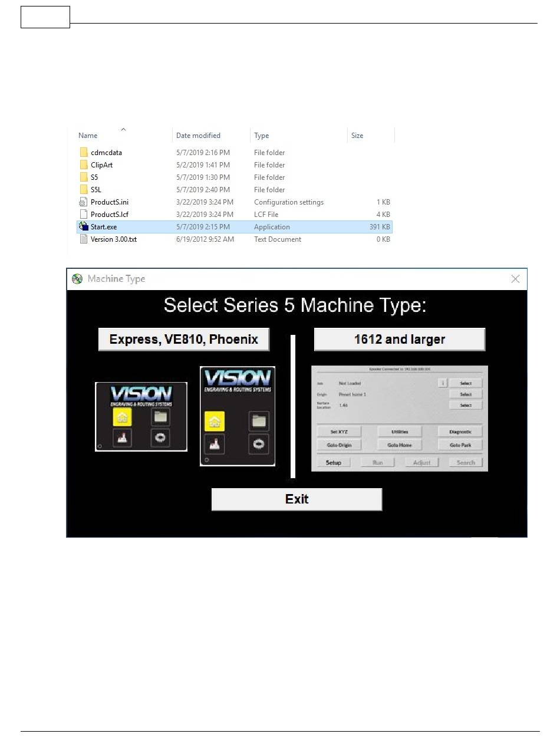This screenshot has width=560, height=747.
Task: Click Adjust in the 1612 preview
Action: click(422, 463)
